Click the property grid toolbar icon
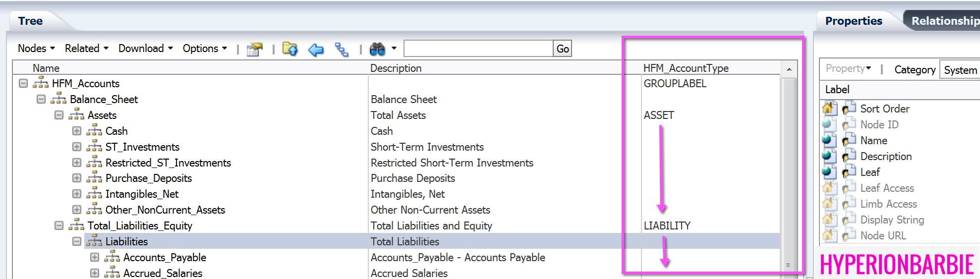 point(255,49)
